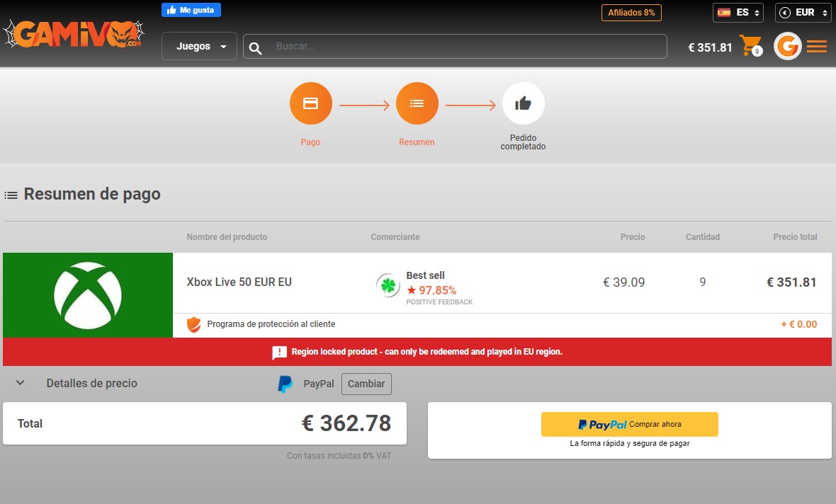Open the shopping cart icon

[x=751, y=45]
